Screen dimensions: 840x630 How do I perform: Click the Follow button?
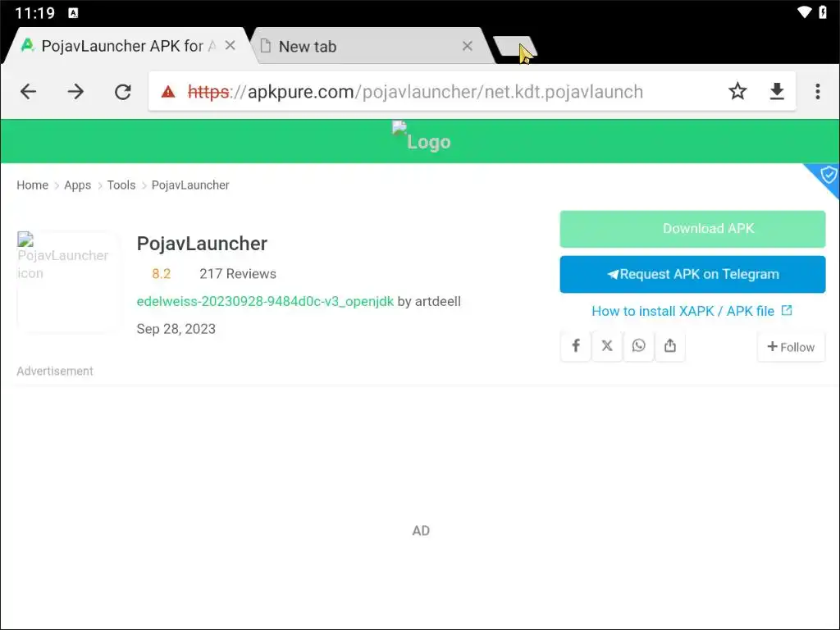[x=791, y=347]
